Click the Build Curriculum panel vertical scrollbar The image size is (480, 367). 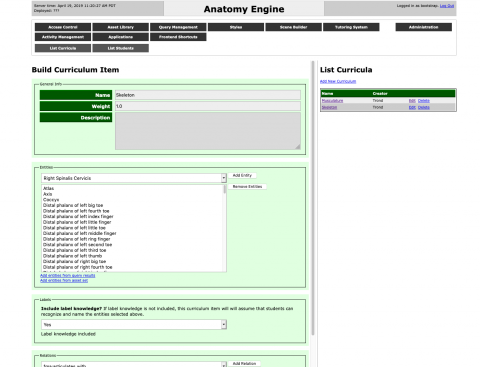point(313,198)
